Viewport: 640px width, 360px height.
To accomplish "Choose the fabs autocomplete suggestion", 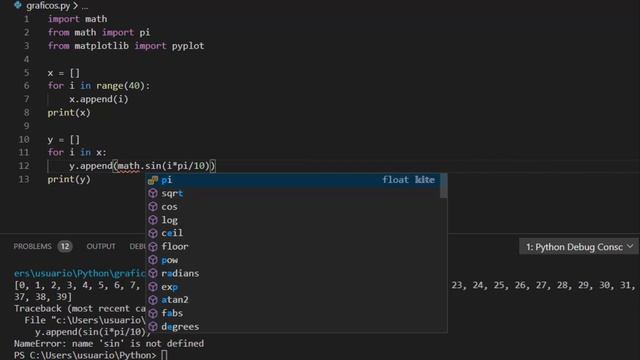I will point(293,313).
